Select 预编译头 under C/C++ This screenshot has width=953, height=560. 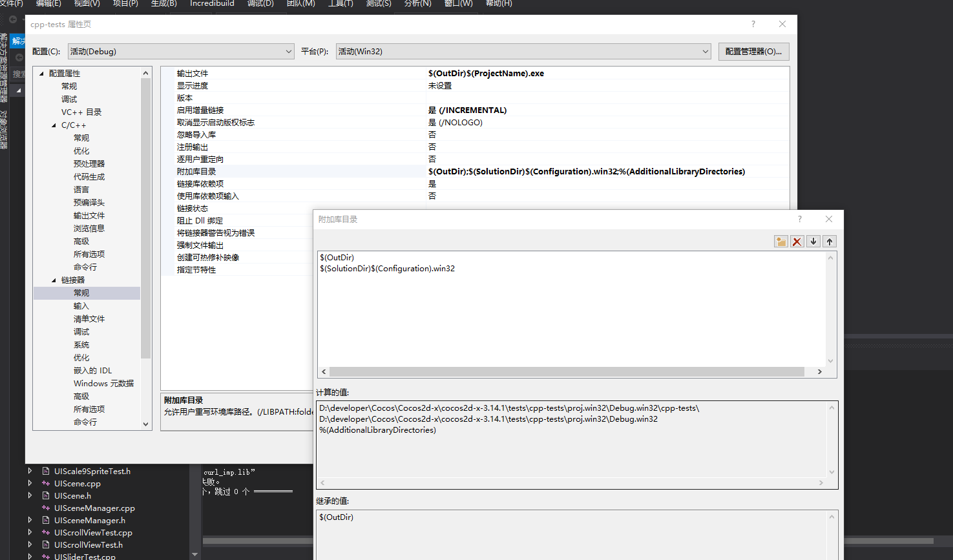89,203
